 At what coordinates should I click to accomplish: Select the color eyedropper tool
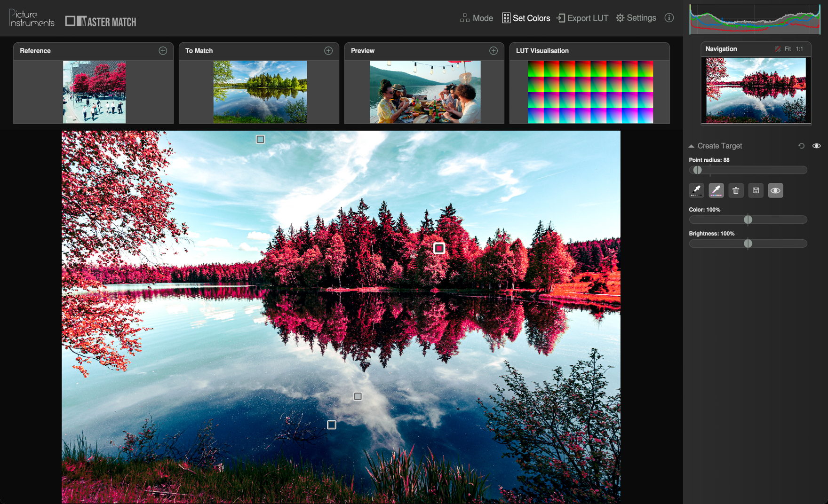point(716,190)
